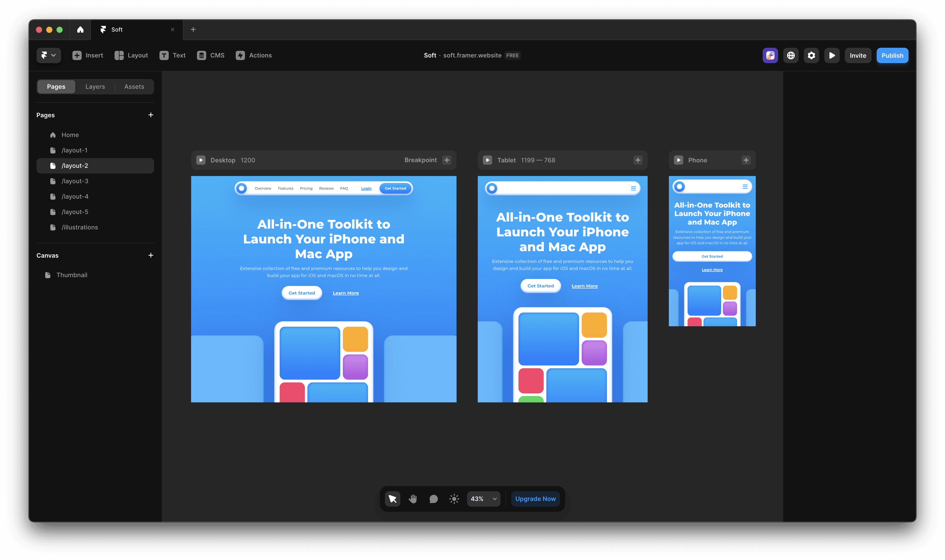
Task: Switch to the Layers tab
Action: pyautogui.click(x=95, y=86)
